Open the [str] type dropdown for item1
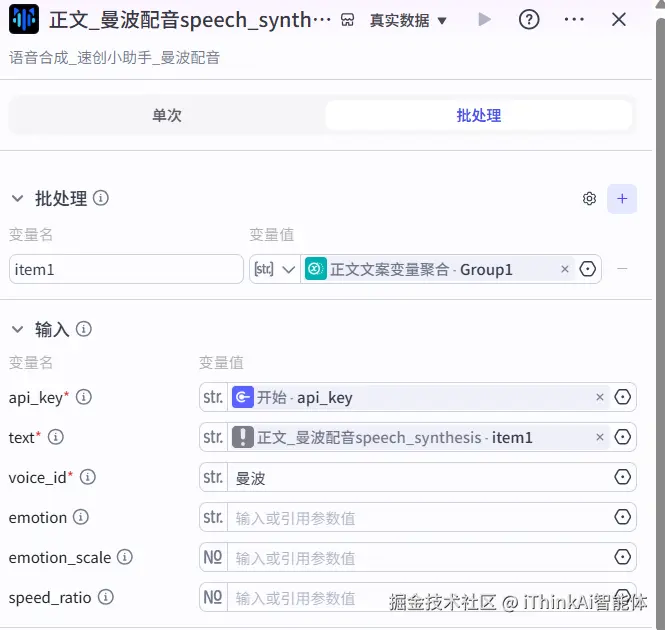This screenshot has width=665, height=630. coord(274,269)
